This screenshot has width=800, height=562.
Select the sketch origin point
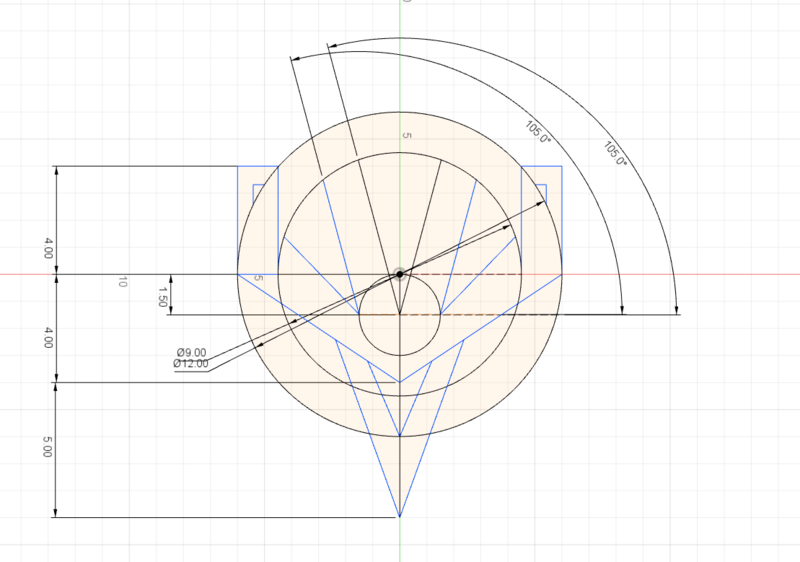(399, 273)
